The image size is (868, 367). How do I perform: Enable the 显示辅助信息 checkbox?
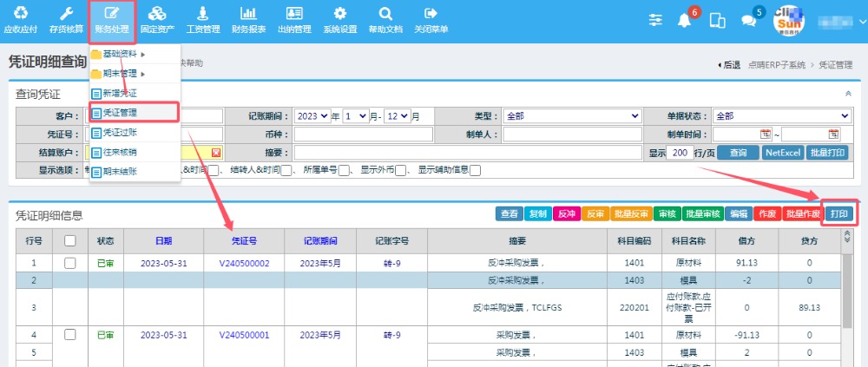click(475, 171)
